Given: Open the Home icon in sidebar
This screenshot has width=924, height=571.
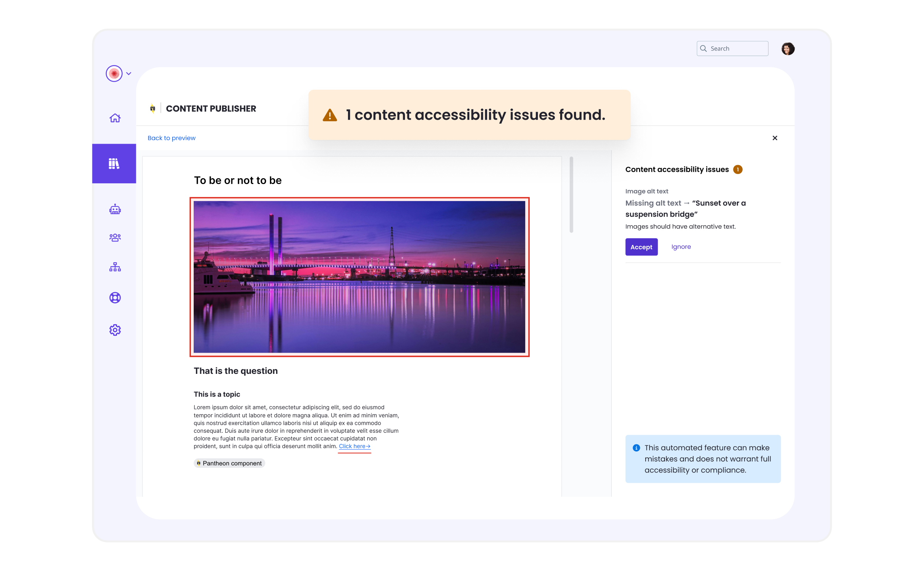Looking at the screenshot, I should pyautogui.click(x=115, y=118).
